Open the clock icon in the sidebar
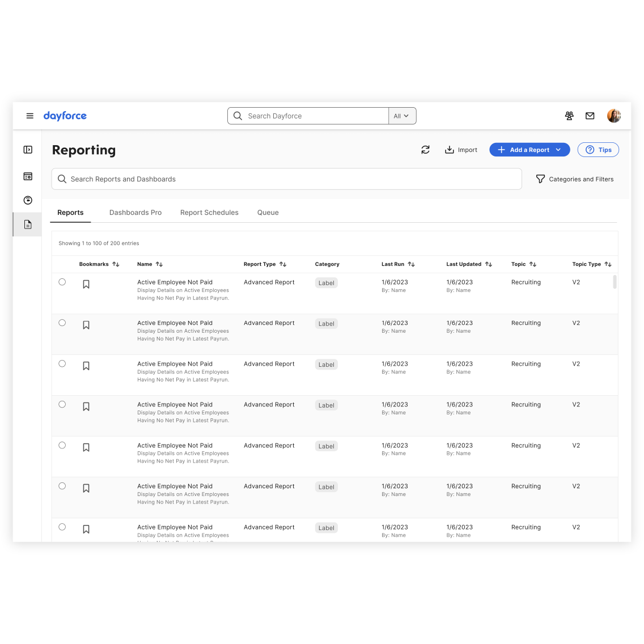The image size is (644, 644). coord(27,200)
